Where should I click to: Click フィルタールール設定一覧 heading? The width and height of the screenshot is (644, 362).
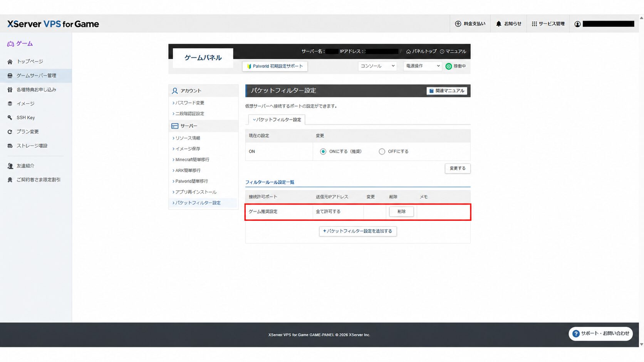click(270, 182)
